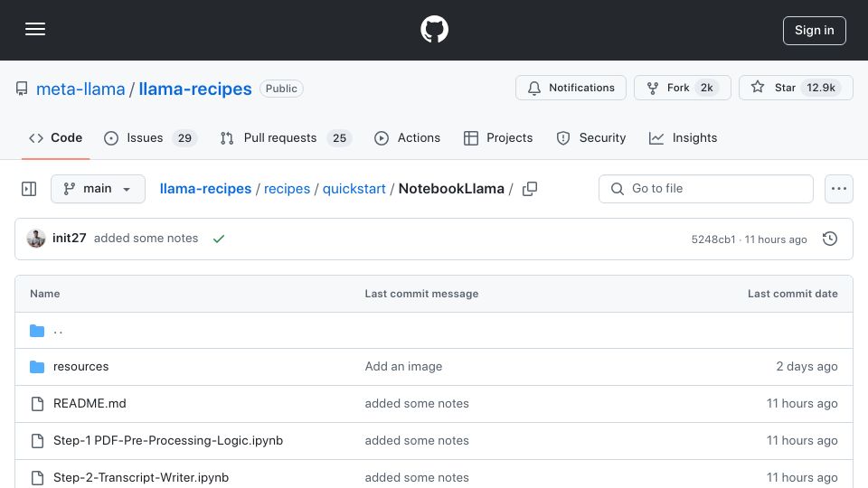
Task: Open the Issues tab
Action: (150, 137)
